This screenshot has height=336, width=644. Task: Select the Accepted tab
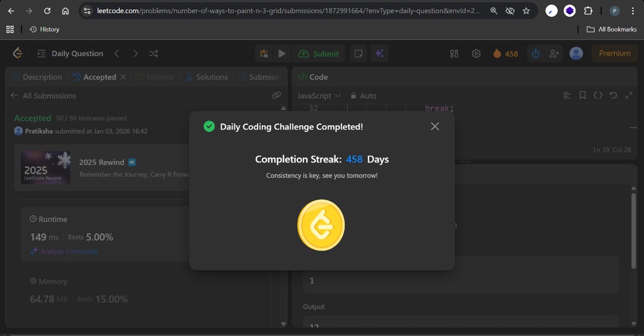point(95,77)
